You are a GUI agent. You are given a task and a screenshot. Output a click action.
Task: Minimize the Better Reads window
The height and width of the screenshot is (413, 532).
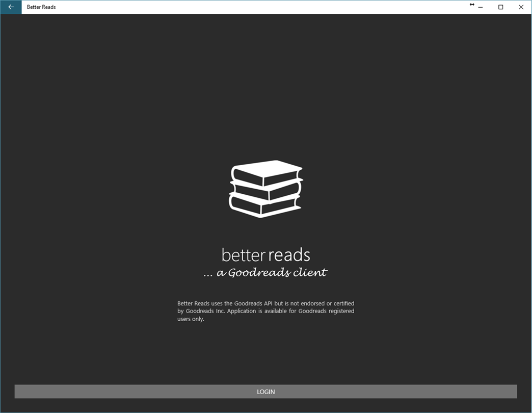(x=481, y=7)
